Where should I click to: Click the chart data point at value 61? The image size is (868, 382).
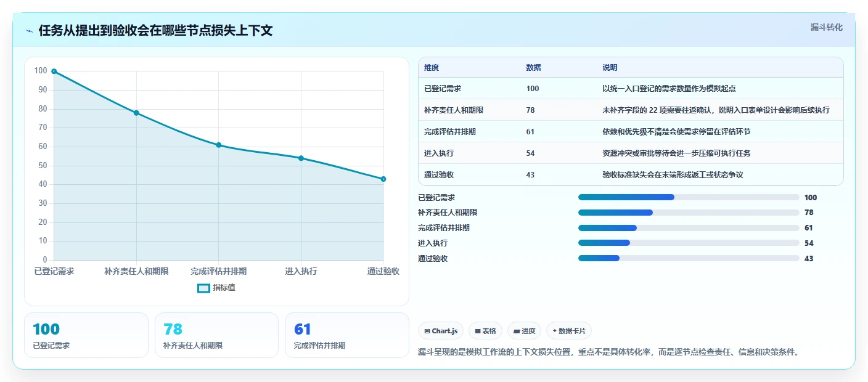point(219,145)
